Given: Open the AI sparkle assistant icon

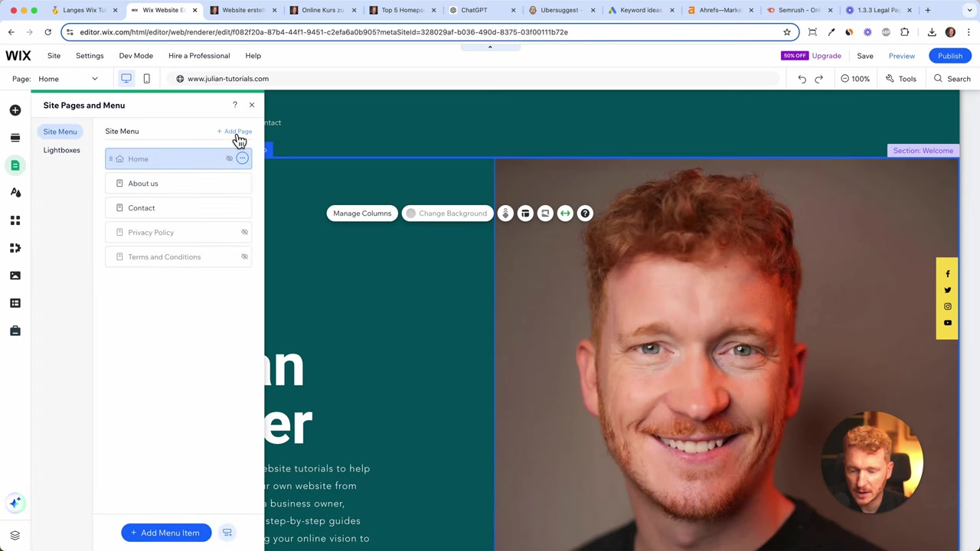Looking at the screenshot, I should [15, 503].
